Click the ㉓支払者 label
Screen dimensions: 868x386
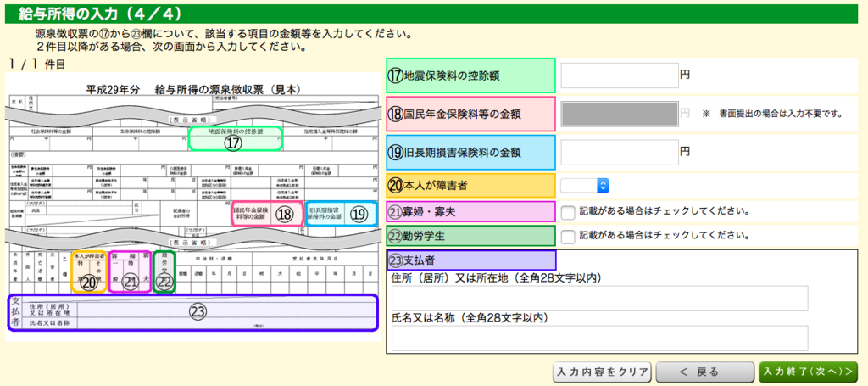click(471, 260)
